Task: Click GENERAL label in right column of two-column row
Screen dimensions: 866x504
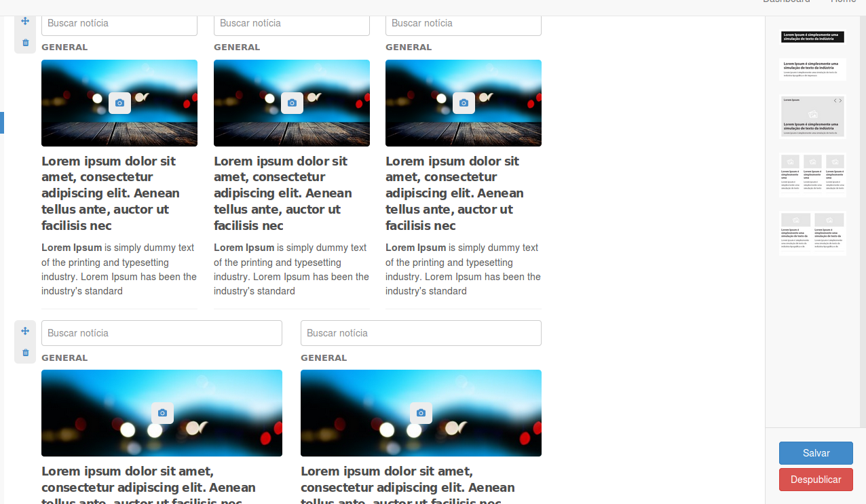Action: [x=324, y=358]
